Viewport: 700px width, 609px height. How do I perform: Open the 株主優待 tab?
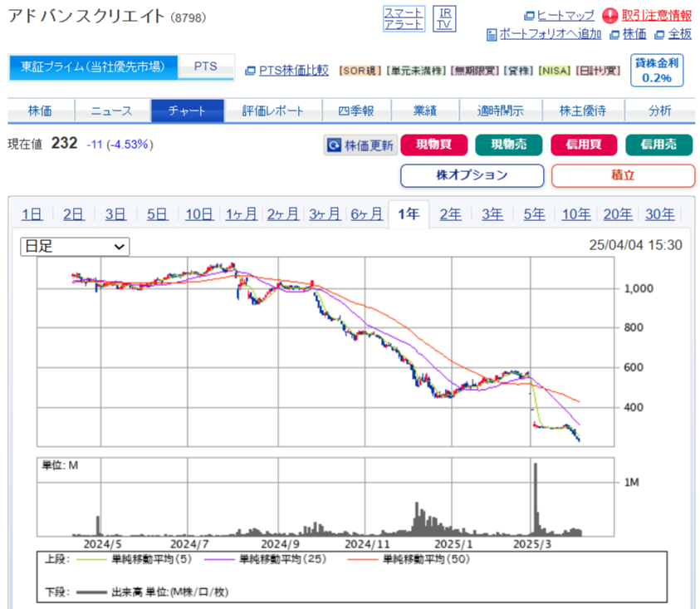[583, 111]
